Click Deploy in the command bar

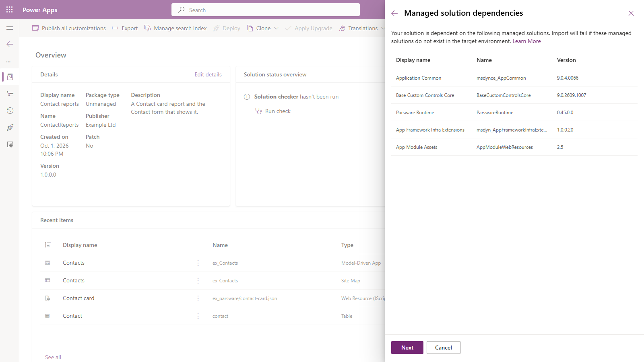(227, 28)
